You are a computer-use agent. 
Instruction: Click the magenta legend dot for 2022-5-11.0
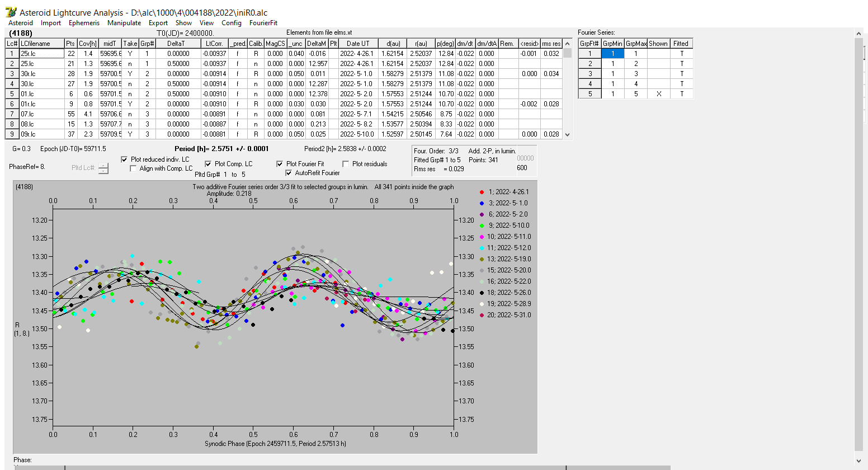(482, 237)
